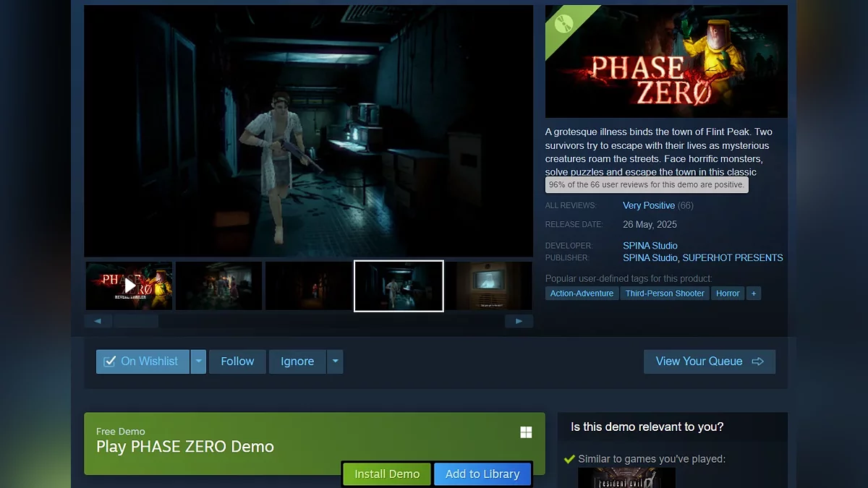The height and width of the screenshot is (488, 868).
Task: Follow the PHASE ZERO game
Action: [x=237, y=361]
